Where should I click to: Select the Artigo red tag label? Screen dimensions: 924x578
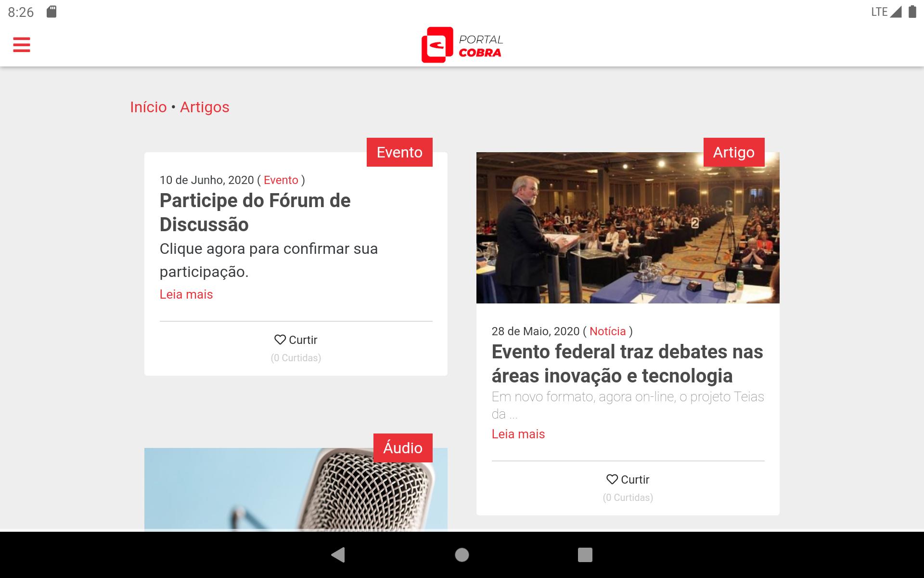coord(734,152)
